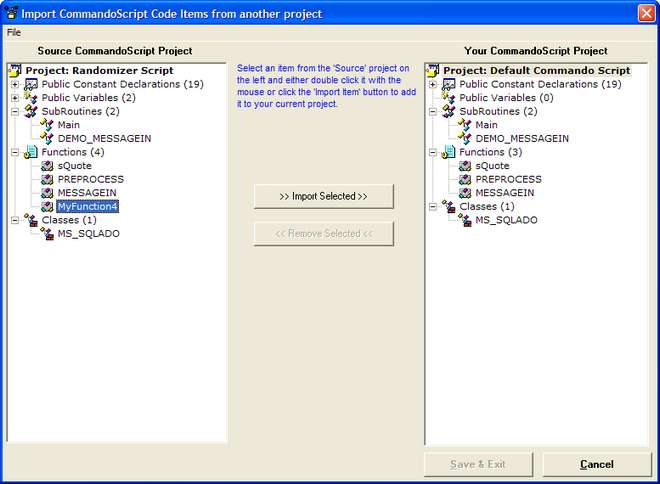This screenshot has height=484, width=660.
Task: Click the Classes icon in Your project
Action: point(449,207)
